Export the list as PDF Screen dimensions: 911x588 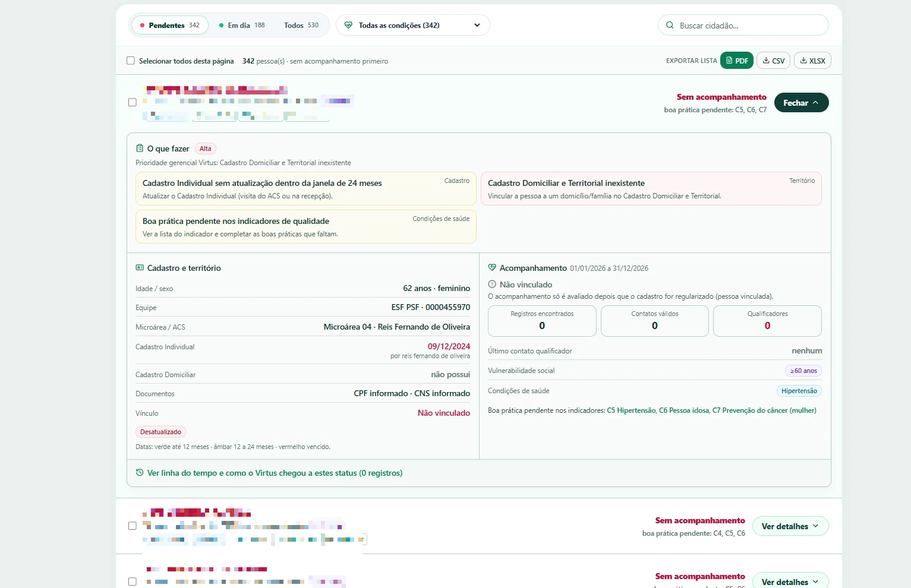pos(737,61)
